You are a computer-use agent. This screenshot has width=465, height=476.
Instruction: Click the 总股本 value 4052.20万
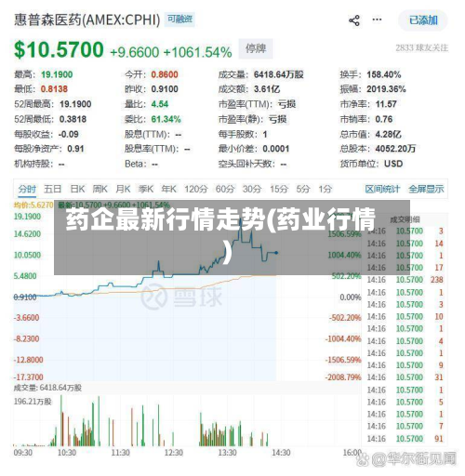coord(395,149)
